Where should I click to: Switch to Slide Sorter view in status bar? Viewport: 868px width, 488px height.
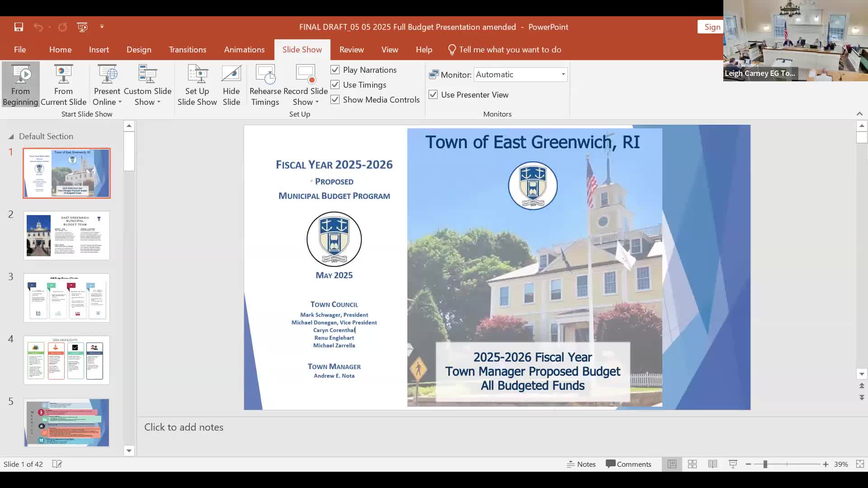[x=692, y=464]
